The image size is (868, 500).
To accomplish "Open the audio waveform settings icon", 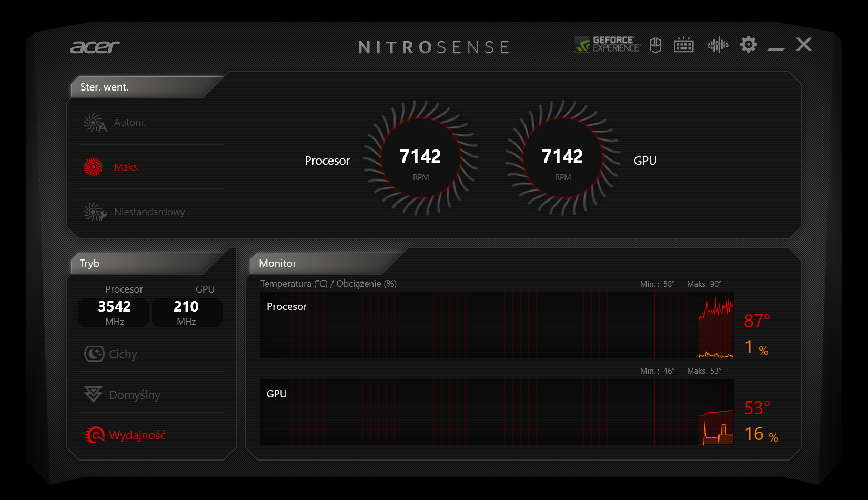I will click(x=718, y=45).
